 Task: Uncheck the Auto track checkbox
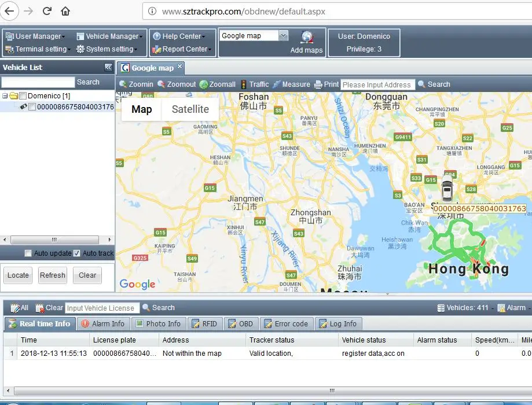pyautogui.click(x=76, y=253)
